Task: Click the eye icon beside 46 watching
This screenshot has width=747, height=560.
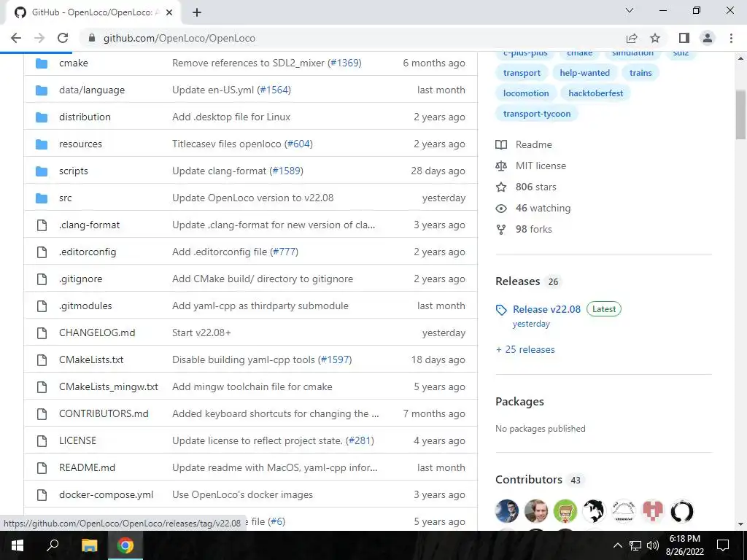Action: point(501,208)
